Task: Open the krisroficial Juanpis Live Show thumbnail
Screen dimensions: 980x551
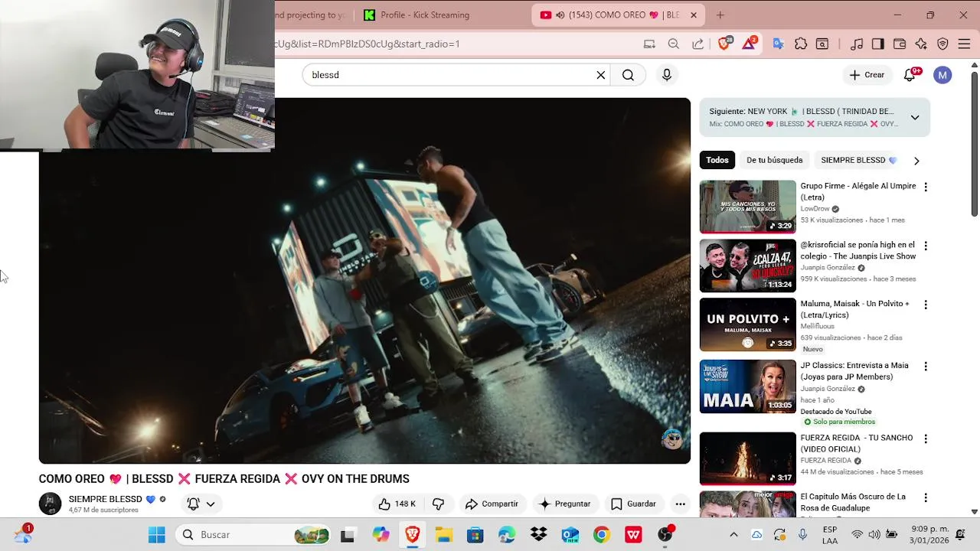Action: (748, 266)
